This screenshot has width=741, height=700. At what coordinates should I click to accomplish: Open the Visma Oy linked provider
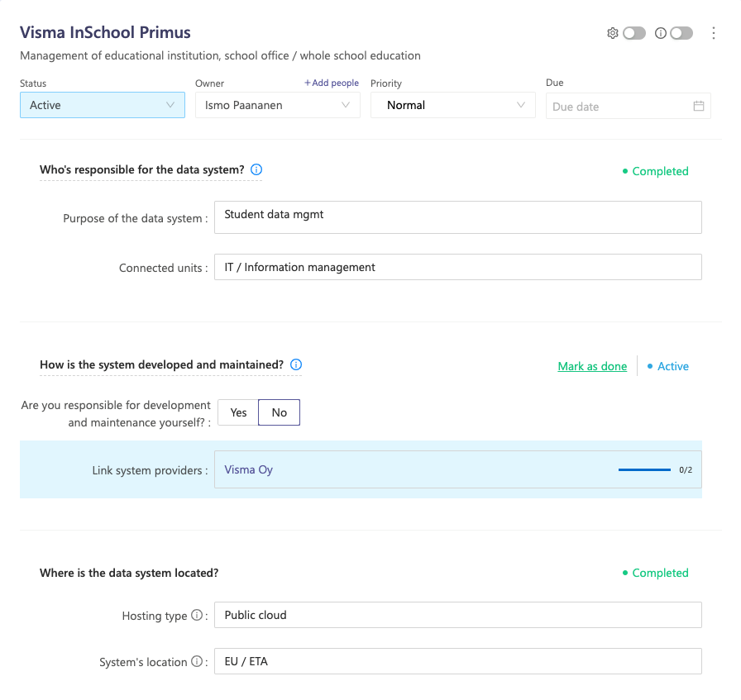click(x=249, y=469)
